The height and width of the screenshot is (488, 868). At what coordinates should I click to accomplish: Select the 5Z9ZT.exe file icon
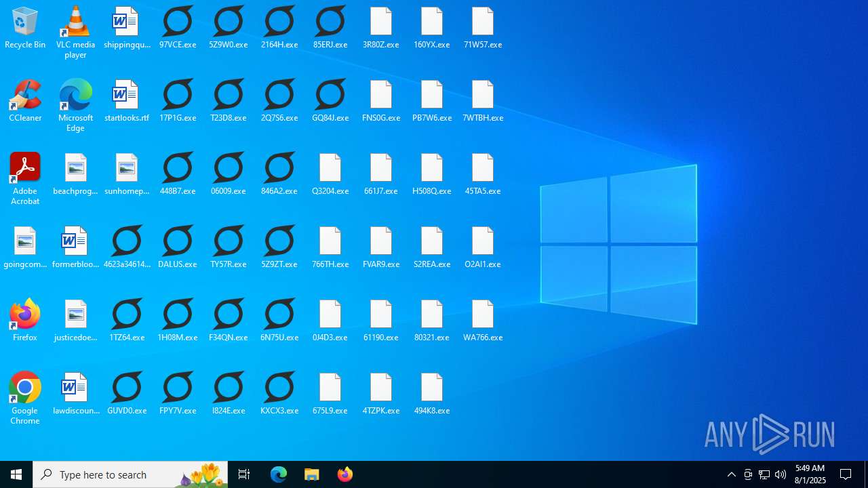click(x=279, y=248)
